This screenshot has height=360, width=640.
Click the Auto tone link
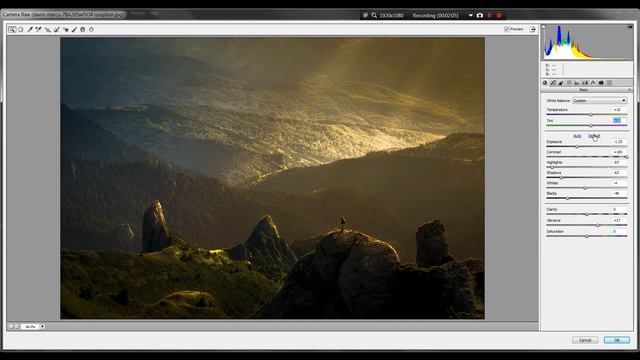click(x=577, y=136)
